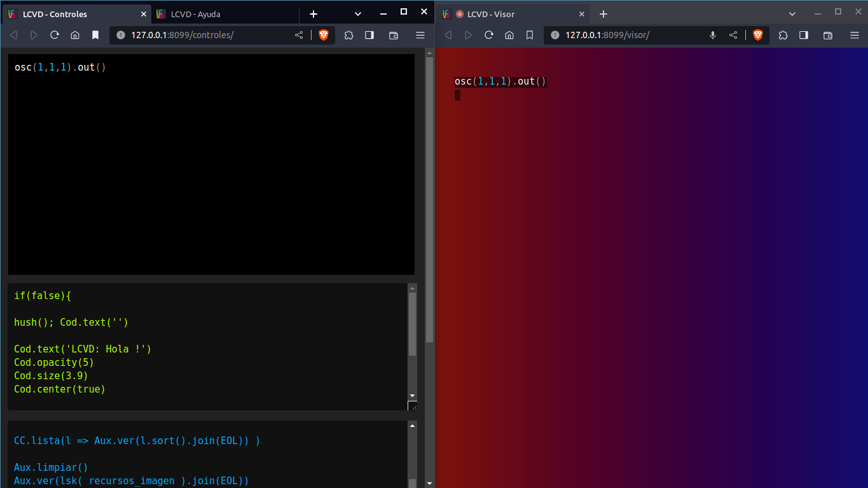Click the Cod.size(3.9) line
Viewport: 868px width, 488px height.
pos(51,376)
